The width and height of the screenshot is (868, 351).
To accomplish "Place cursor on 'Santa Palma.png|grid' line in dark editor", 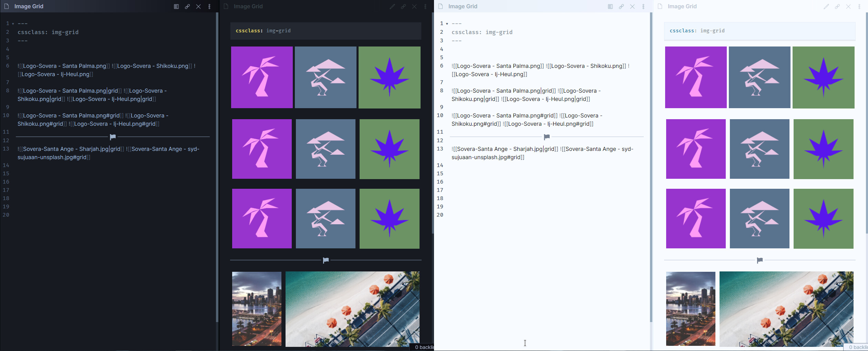I will coord(92,95).
